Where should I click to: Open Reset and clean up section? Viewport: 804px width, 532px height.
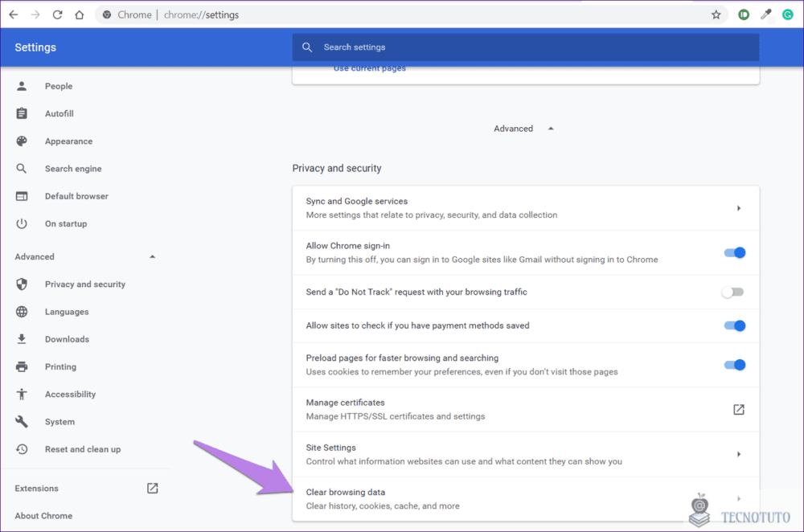pos(83,449)
